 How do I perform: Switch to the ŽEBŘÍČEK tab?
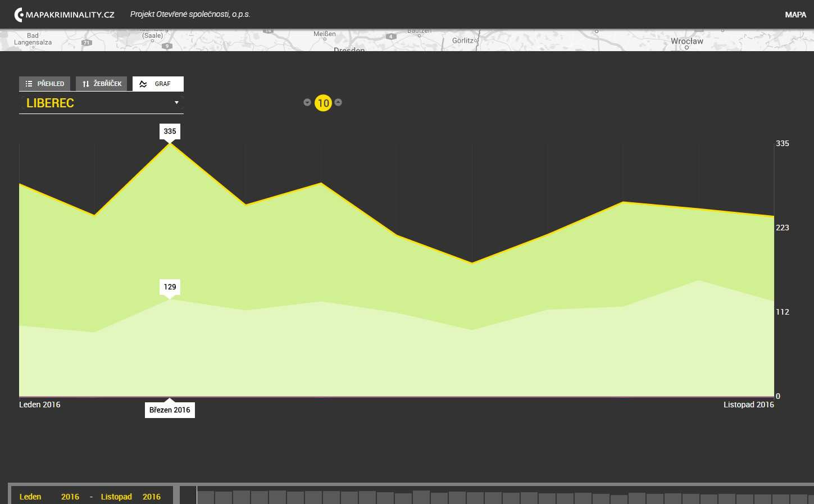coord(102,84)
